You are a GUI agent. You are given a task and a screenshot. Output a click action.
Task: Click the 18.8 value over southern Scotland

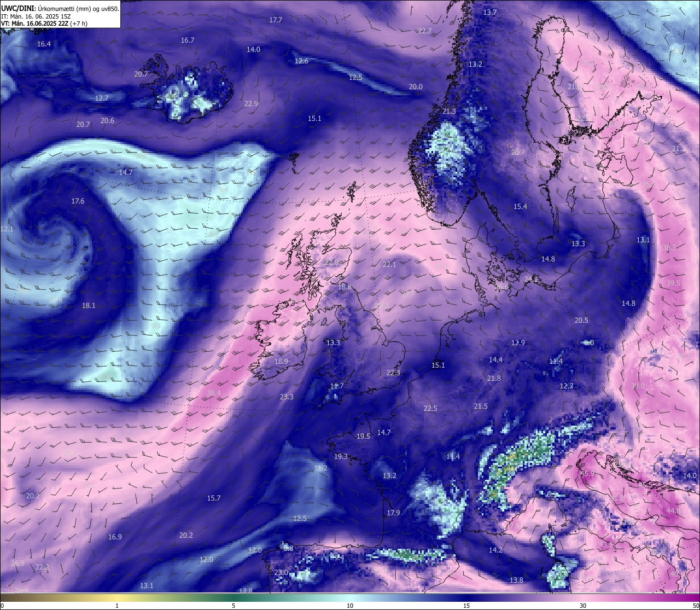(345, 287)
